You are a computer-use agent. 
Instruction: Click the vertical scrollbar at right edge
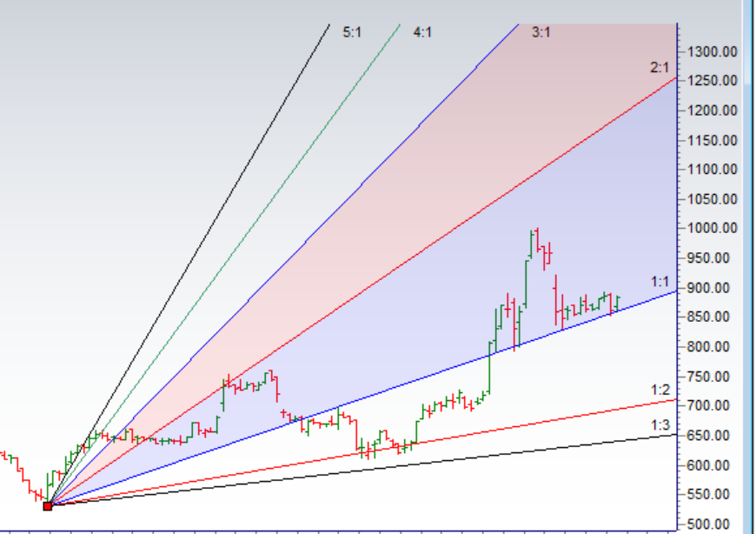tap(750, 261)
